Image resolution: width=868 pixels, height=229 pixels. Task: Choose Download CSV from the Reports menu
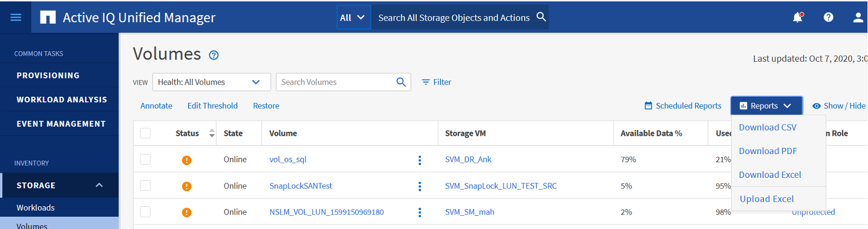[767, 127]
